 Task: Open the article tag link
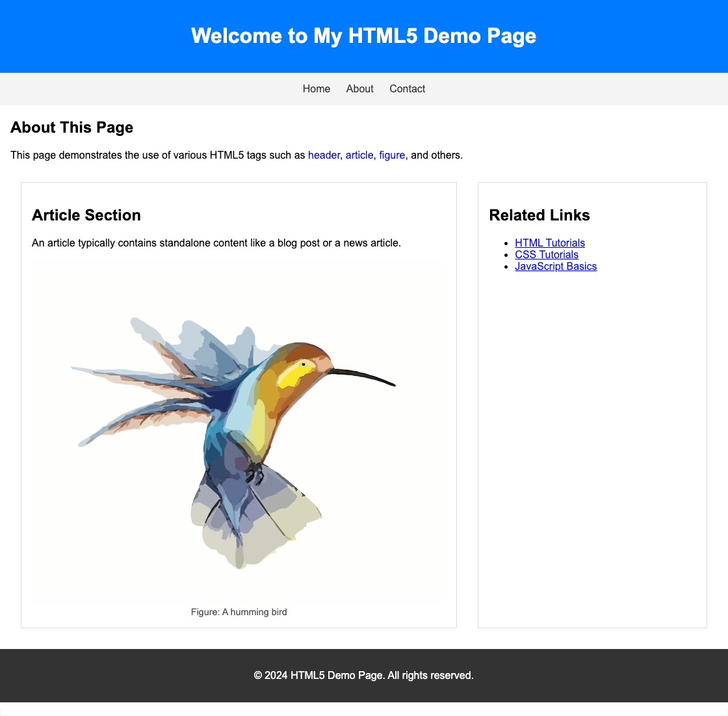359,155
